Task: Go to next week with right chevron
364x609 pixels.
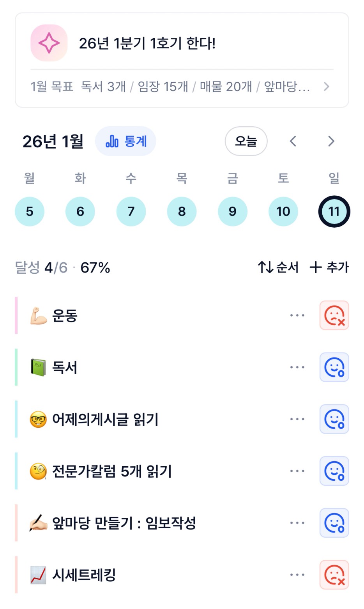Action: coord(331,141)
